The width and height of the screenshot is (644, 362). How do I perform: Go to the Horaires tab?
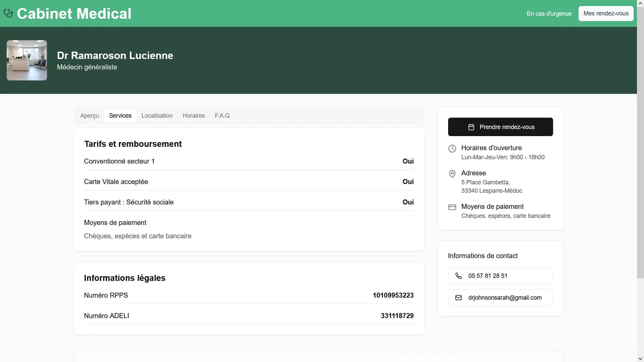(x=194, y=116)
